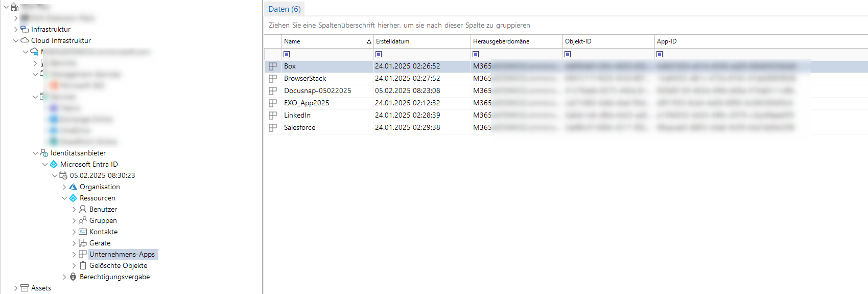Sort by the Objekt-ID column header
Screen dimensions: 868x294
(x=608, y=41)
